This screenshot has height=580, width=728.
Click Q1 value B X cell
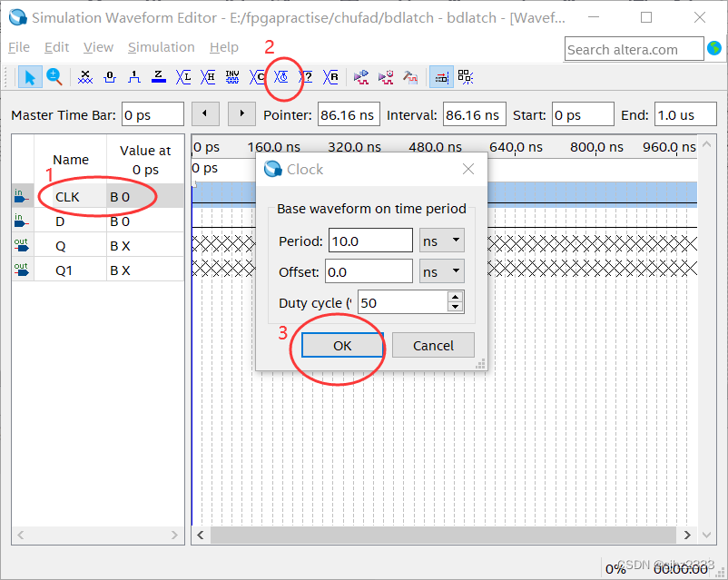point(145,270)
